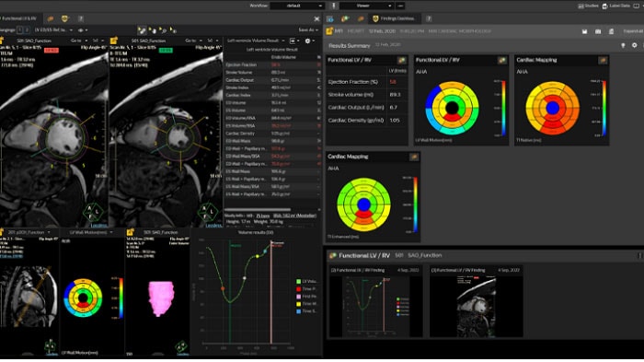Viewport: 644px width, 362px height.
Task: Select the Functional LV & RV tab
Action: tap(19, 18)
